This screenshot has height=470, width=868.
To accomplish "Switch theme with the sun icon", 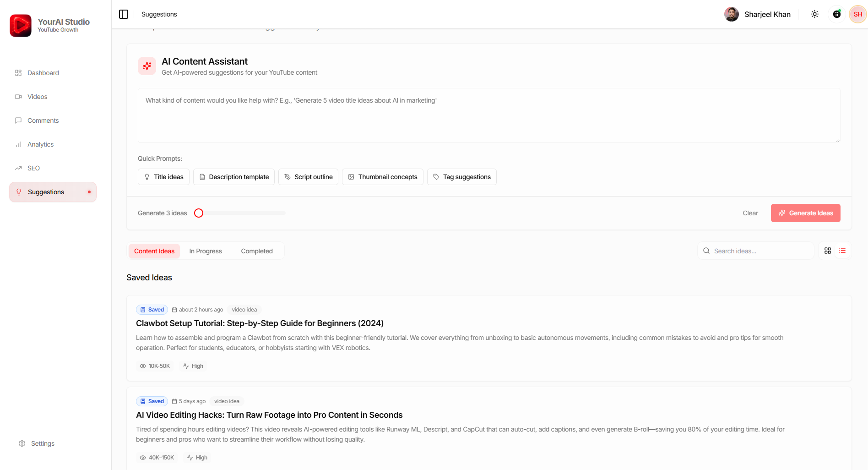I will [x=814, y=14].
